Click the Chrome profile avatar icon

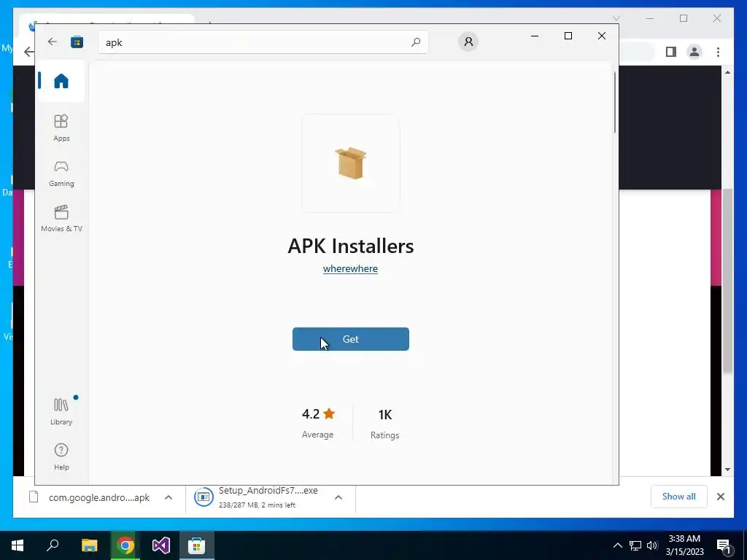click(x=694, y=52)
